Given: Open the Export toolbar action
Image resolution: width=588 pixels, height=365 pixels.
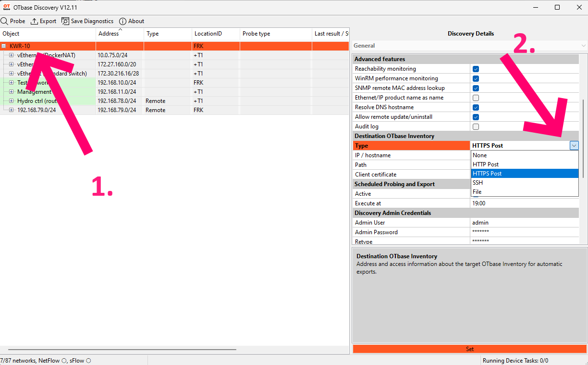Looking at the screenshot, I should [x=43, y=21].
